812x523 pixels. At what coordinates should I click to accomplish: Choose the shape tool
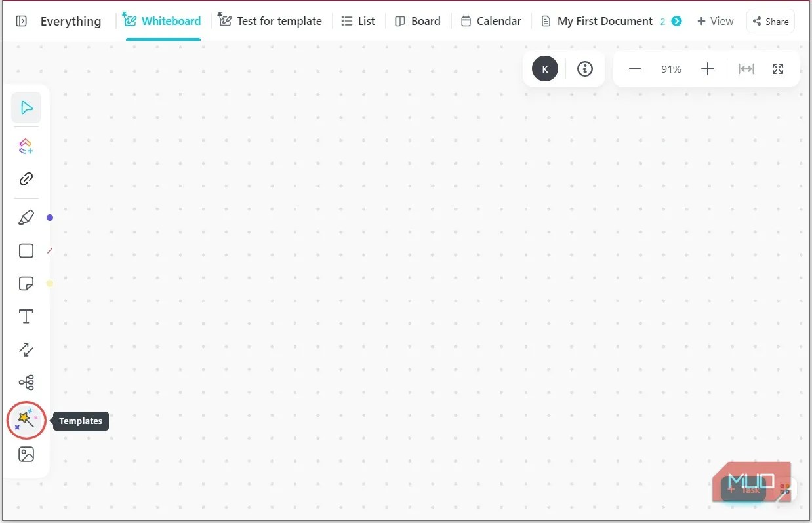[x=26, y=250]
